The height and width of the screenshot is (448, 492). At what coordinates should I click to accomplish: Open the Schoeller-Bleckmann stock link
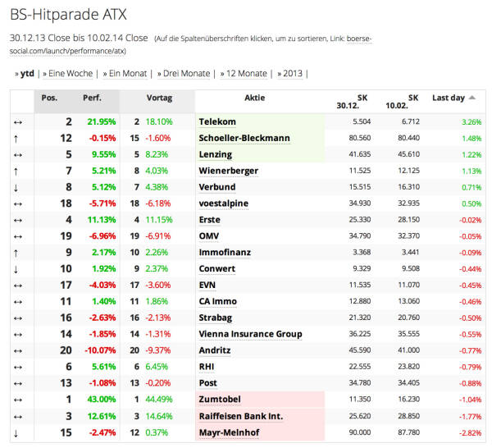click(244, 138)
